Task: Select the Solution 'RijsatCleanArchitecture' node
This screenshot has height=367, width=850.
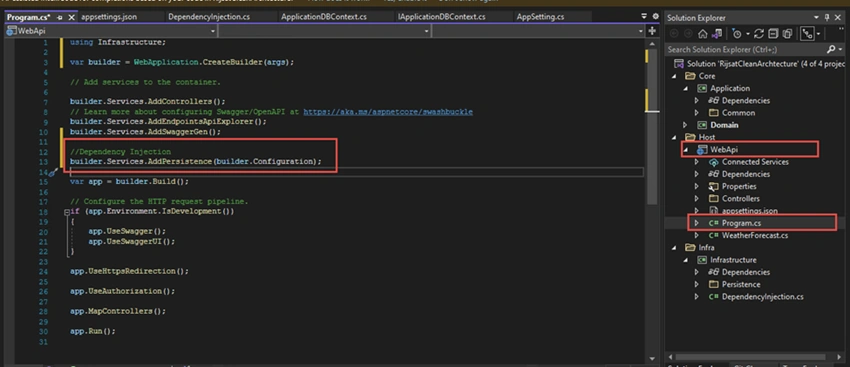Action: click(759, 63)
